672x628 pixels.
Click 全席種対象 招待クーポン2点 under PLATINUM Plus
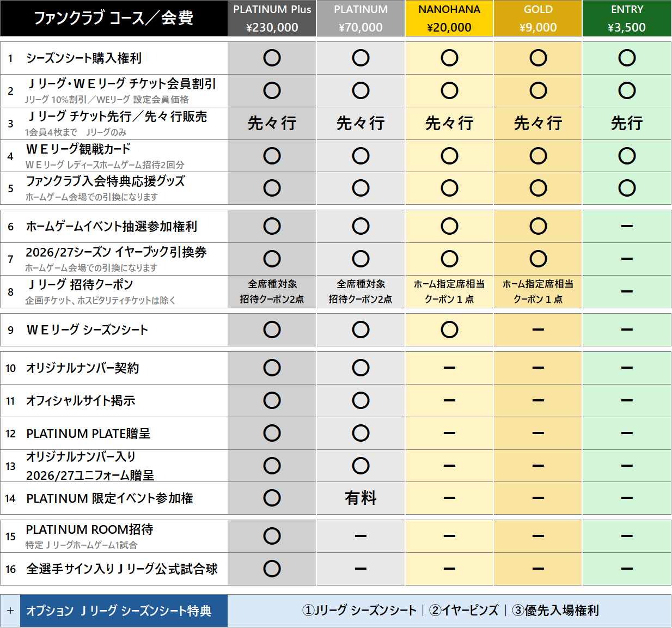272,291
